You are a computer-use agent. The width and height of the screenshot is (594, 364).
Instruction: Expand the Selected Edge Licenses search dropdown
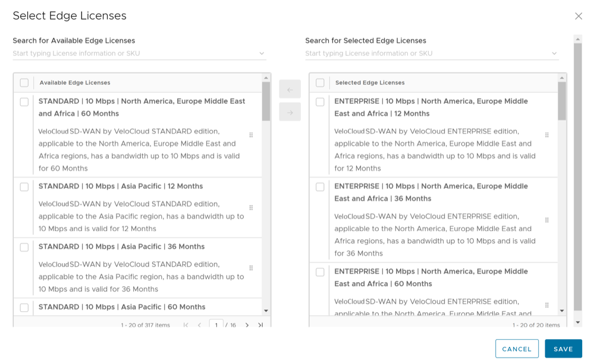click(x=554, y=53)
